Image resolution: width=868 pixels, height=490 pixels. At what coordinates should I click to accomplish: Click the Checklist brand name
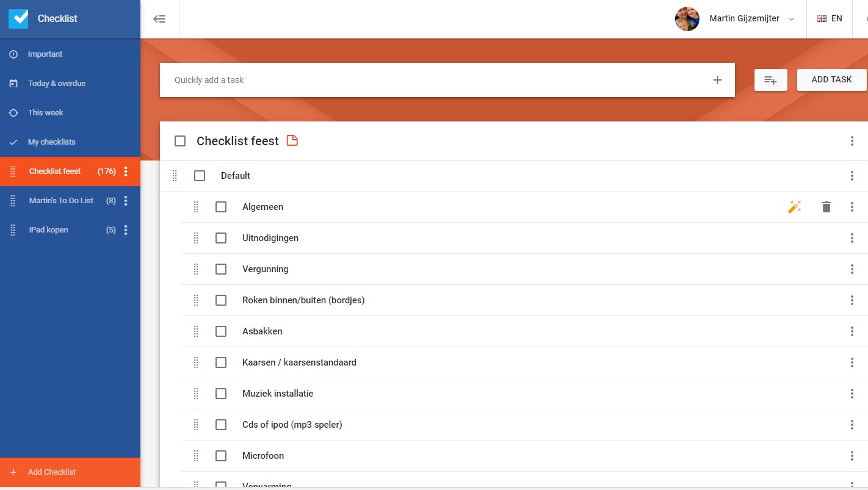click(x=57, y=19)
